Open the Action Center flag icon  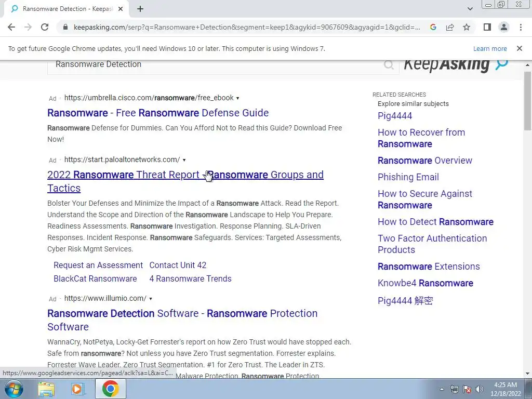pos(467,389)
